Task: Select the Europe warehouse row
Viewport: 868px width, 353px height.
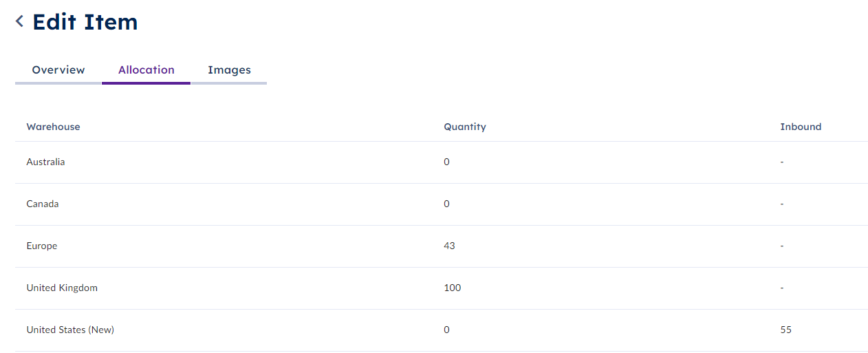Action: click(x=442, y=246)
